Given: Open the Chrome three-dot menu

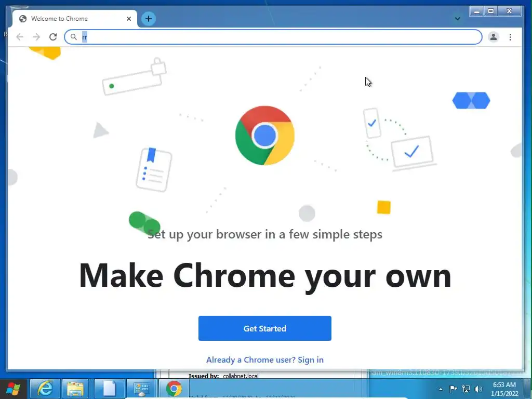Looking at the screenshot, I should pos(510,37).
